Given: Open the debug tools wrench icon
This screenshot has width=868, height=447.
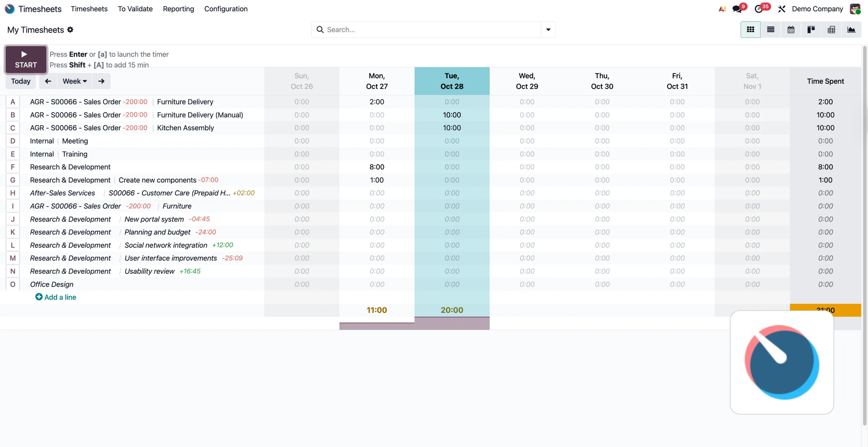Looking at the screenshot, I should click(x=782, y=9).
